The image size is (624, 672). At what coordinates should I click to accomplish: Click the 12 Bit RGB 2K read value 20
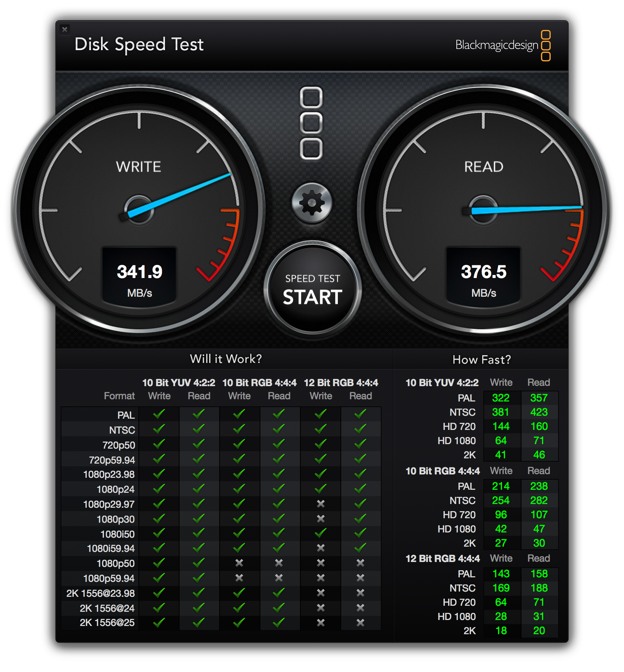coord(539,630)
